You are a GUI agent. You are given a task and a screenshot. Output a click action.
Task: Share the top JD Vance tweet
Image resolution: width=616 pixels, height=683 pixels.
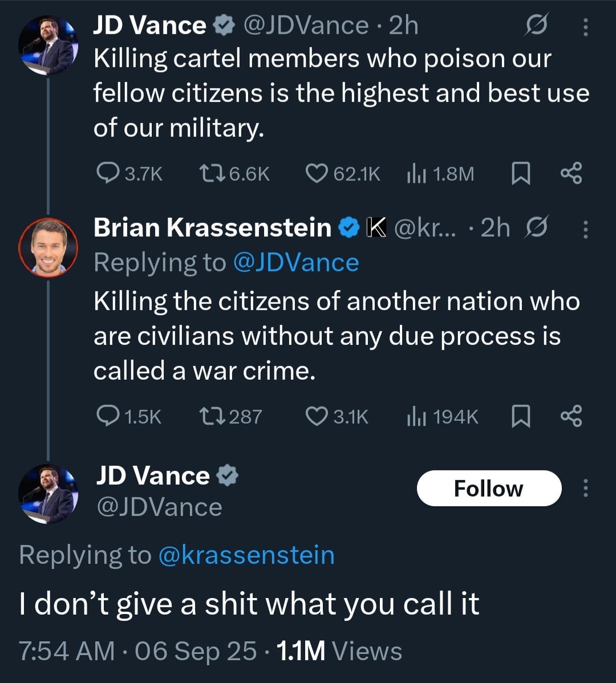point(571,173)
